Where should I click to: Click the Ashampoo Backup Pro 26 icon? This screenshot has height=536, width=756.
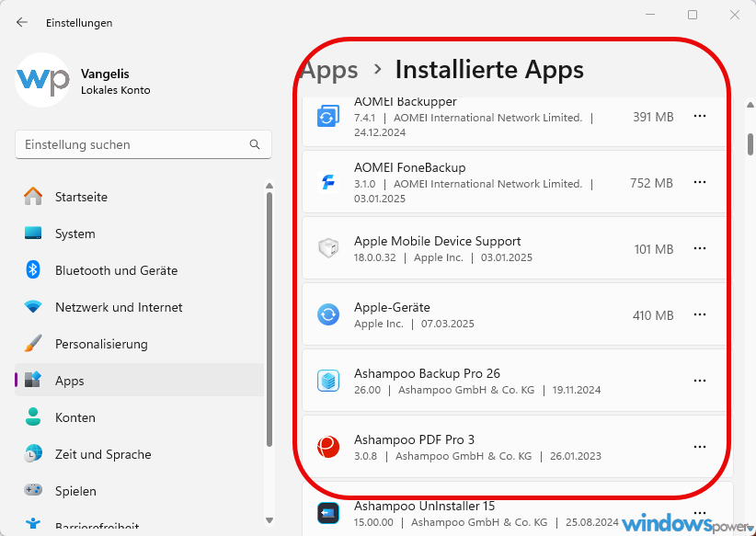point(328,381)
